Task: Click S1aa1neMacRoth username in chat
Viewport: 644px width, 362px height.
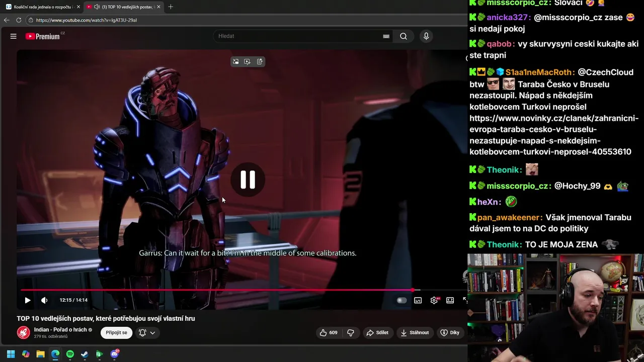Action: (x=538, y=72)
